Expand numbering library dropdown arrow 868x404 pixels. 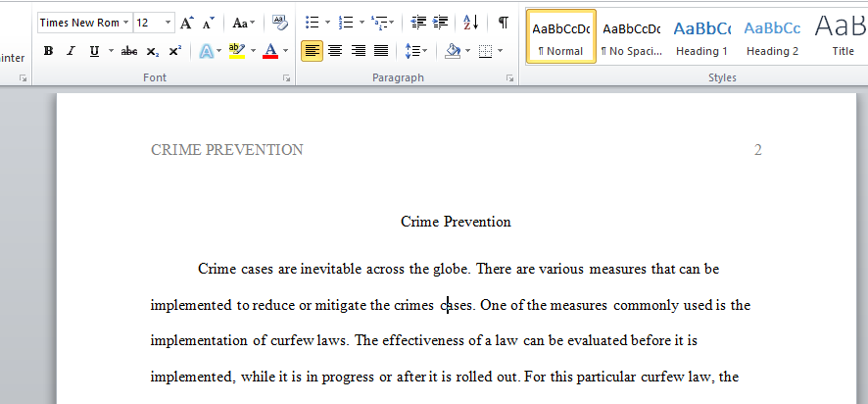362,23
